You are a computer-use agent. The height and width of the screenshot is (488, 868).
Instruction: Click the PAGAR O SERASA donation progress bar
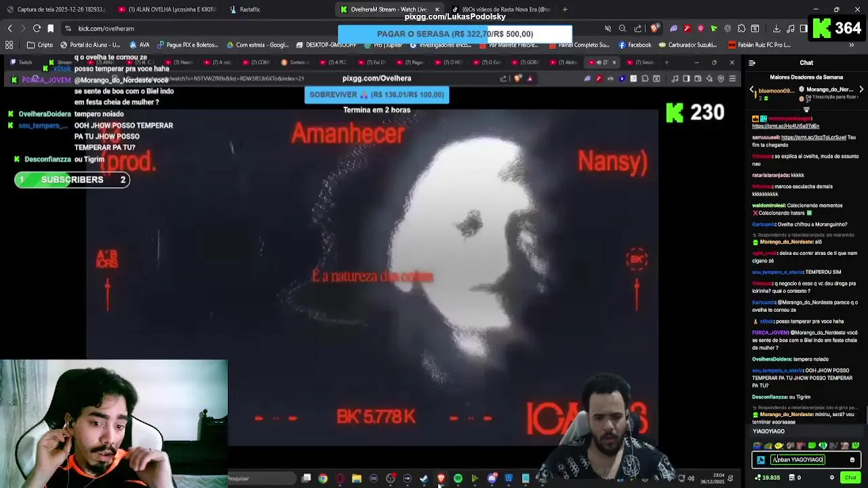[455, 34]
